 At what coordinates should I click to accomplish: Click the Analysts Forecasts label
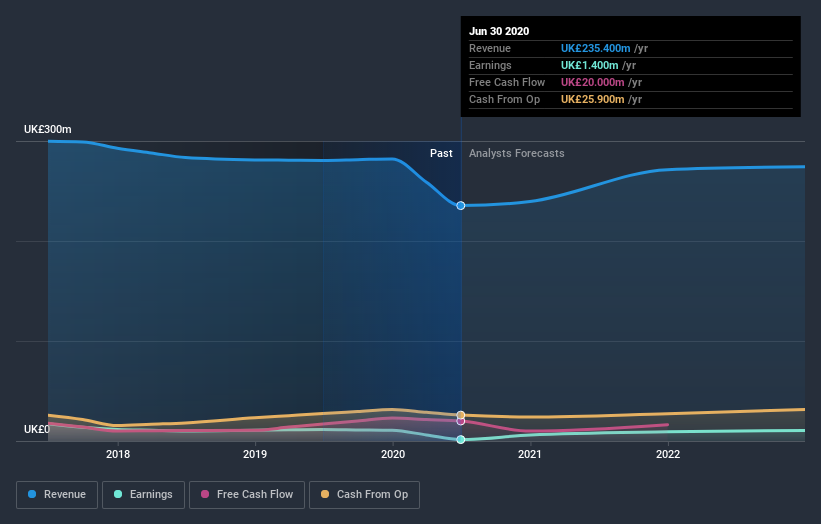517,153
